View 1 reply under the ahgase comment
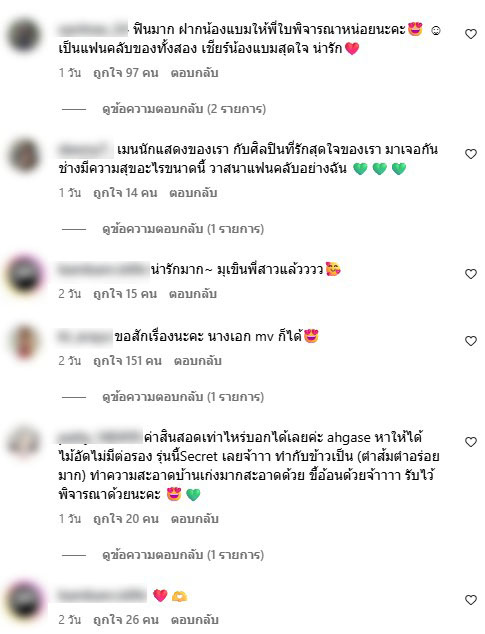485x634 pixels. [x=183, y=554]
